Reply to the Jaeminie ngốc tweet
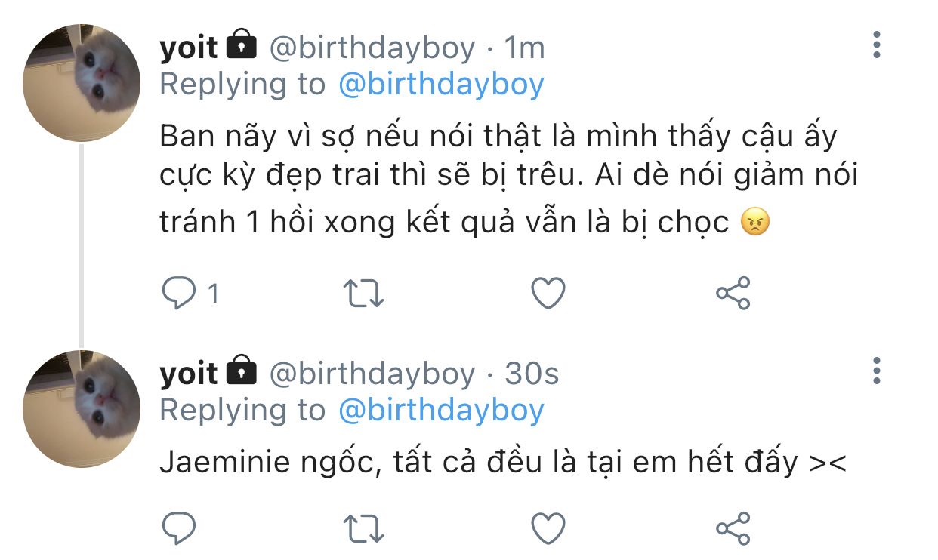938x560 pixels. pyautogui.click(x=179, y=528)
